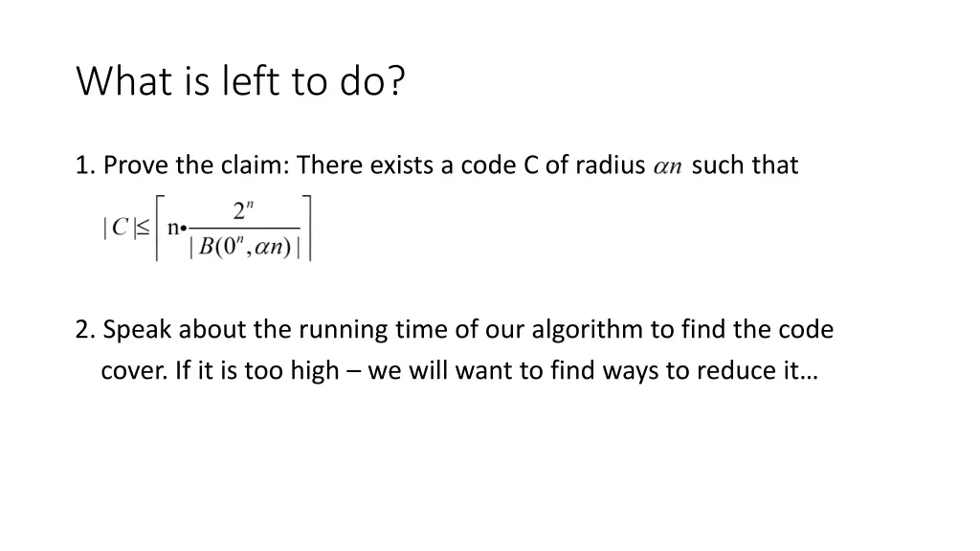The width and height of the screenshot is (980, 551).
Task: Click the list number "2."
Action: [85, 330]
